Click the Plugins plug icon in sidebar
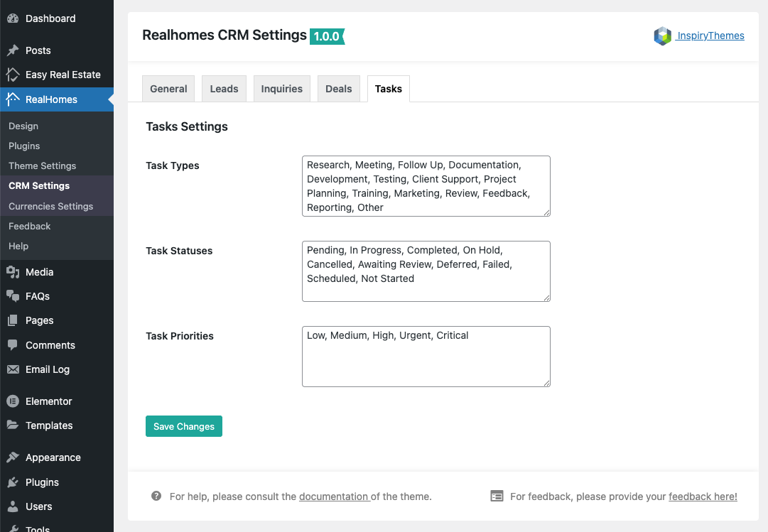Screen dimensions: 768x532 (13, 482)
